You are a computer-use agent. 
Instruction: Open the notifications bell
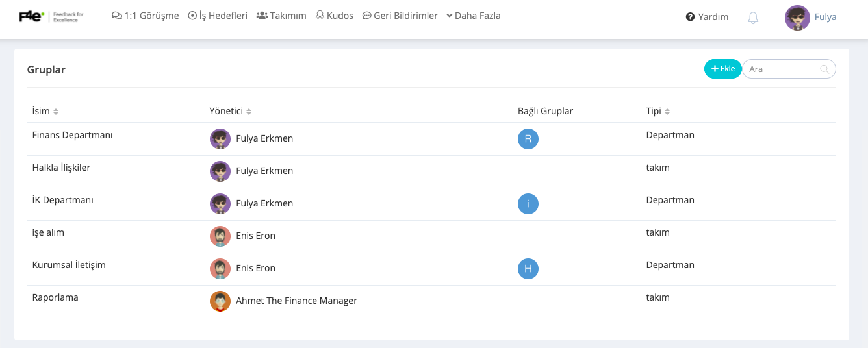[x=753, y=18]
